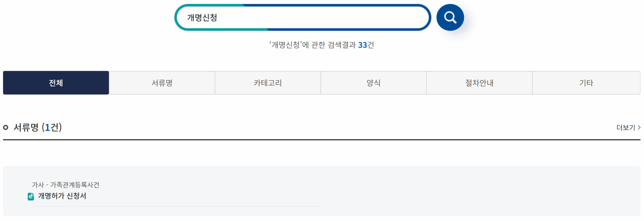Click the circle bullet before 서류명 heading
The width and height of the screenshot is (644, 221).
pos(6,128)
